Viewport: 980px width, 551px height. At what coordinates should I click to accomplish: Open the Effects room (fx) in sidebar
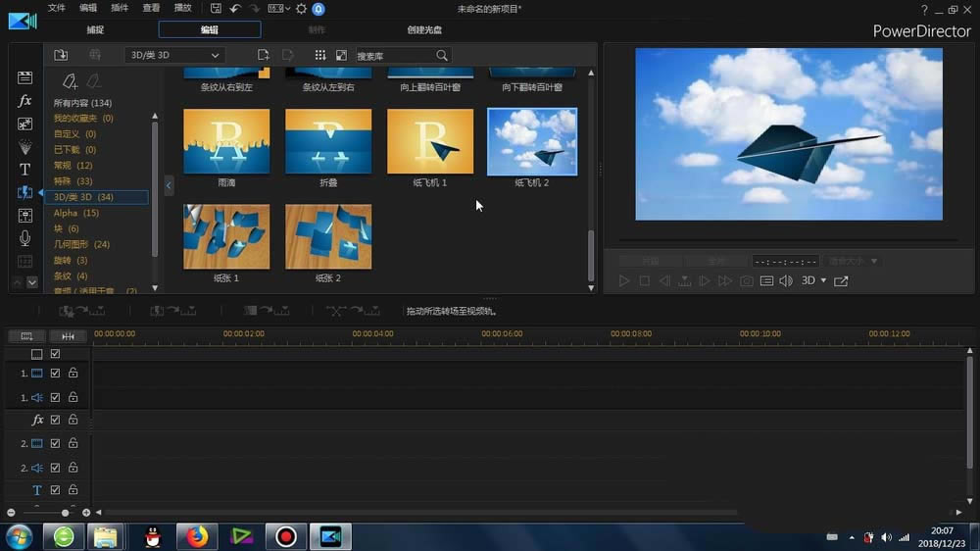[x=25, y=101]
